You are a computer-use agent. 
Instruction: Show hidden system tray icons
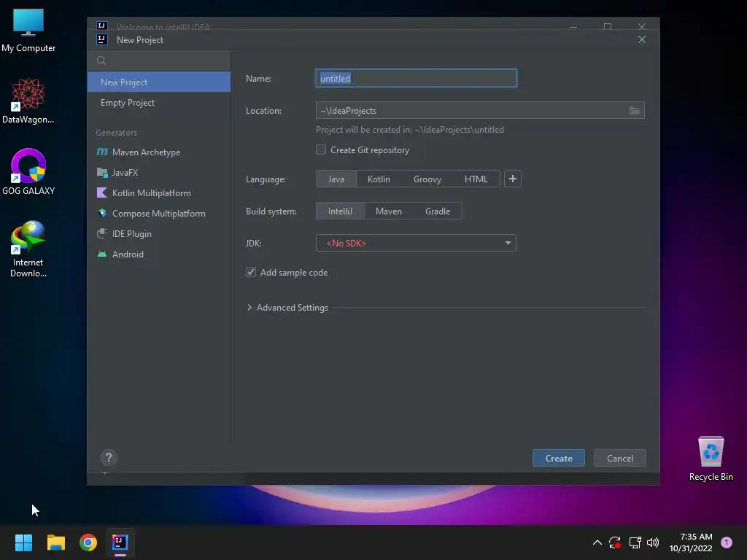[x=597, y=542]
